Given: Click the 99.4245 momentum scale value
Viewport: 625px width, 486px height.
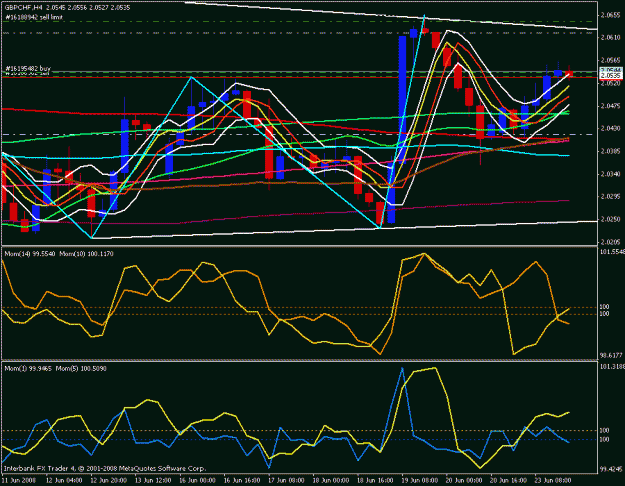Looking at the screenshot, I should 611,469.
